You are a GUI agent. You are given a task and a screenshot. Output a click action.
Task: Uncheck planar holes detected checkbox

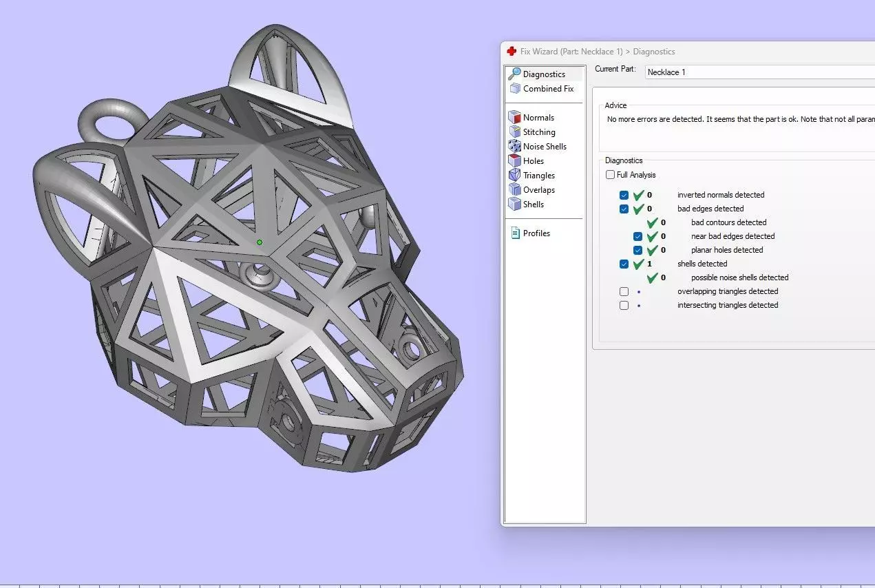click(x=637, y=250)
